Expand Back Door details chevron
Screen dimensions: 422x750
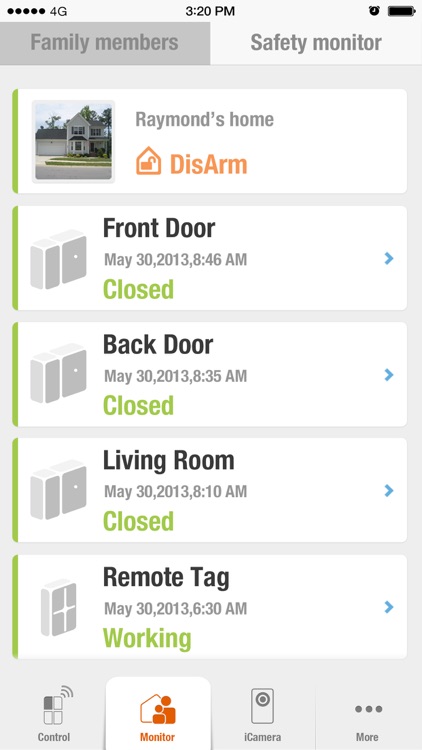[x=389, y=375]
